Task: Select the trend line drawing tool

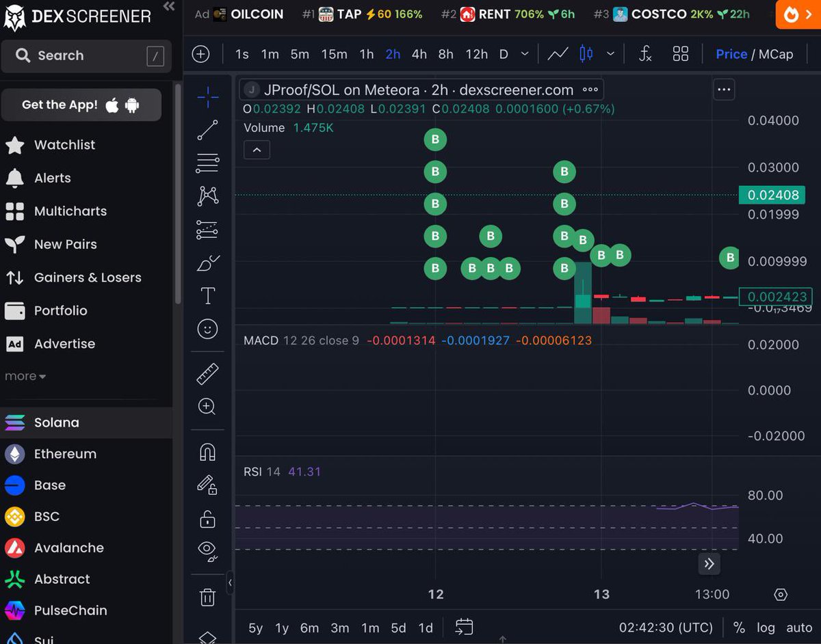Action: click(x=207, y=130)
